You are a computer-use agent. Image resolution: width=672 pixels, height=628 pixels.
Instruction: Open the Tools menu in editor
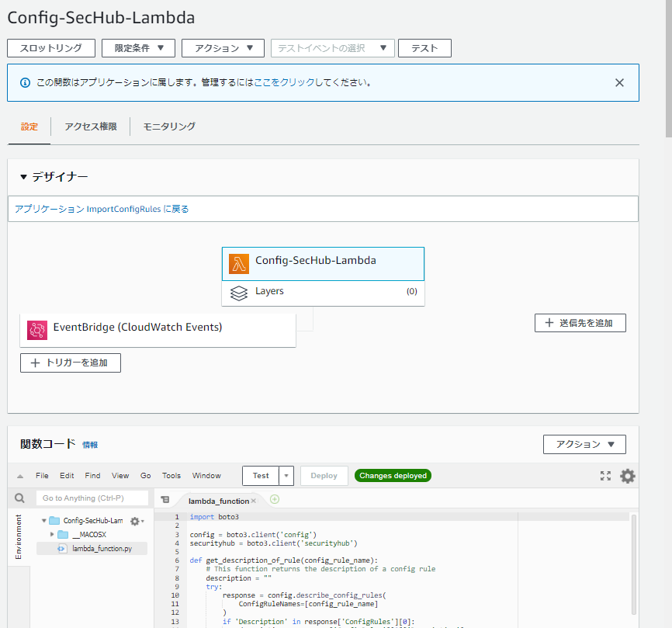(x=171, y=476)
